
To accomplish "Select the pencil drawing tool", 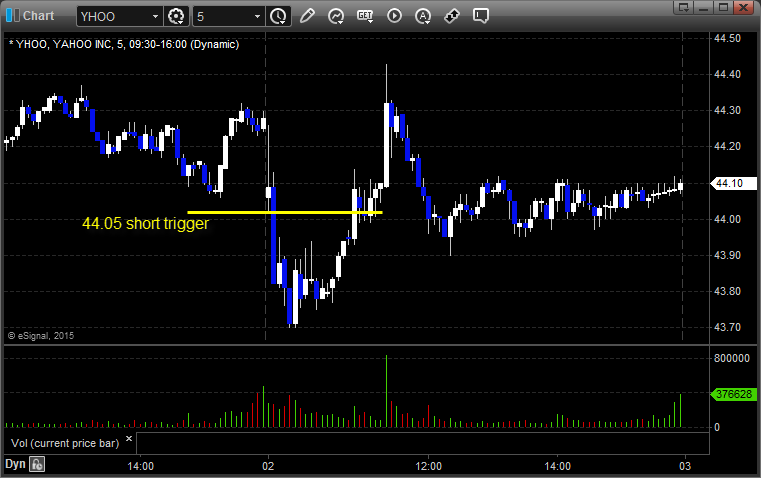I will 307,16.
